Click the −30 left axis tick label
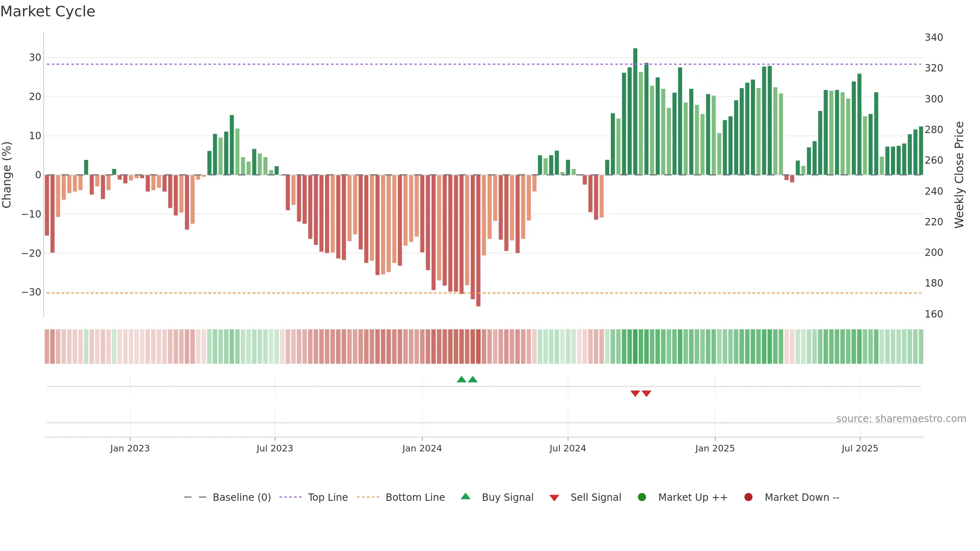Viewport: 980px width, 551px height. [x=31, y=292]
